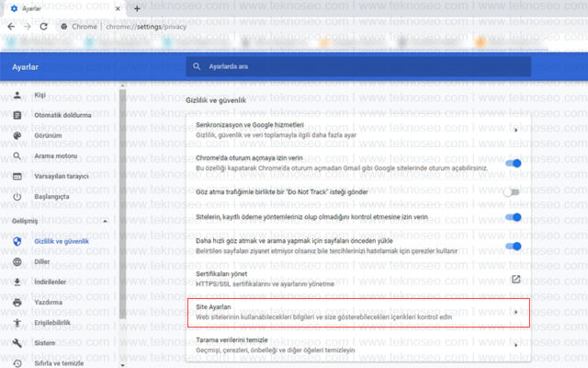Select Kişi in the sidebar
The height and width of the screenshot is (368, 588).
40,95
